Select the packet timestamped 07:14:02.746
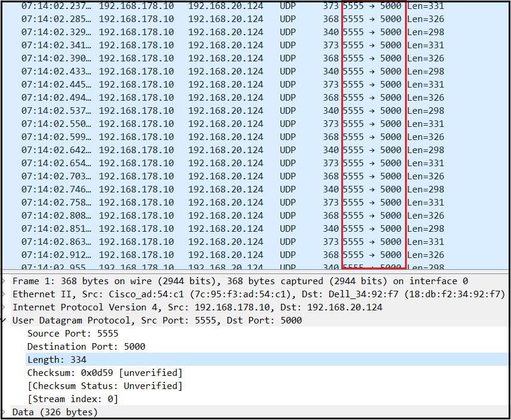Viewport: 511px width, 420px height. point(179,189)
